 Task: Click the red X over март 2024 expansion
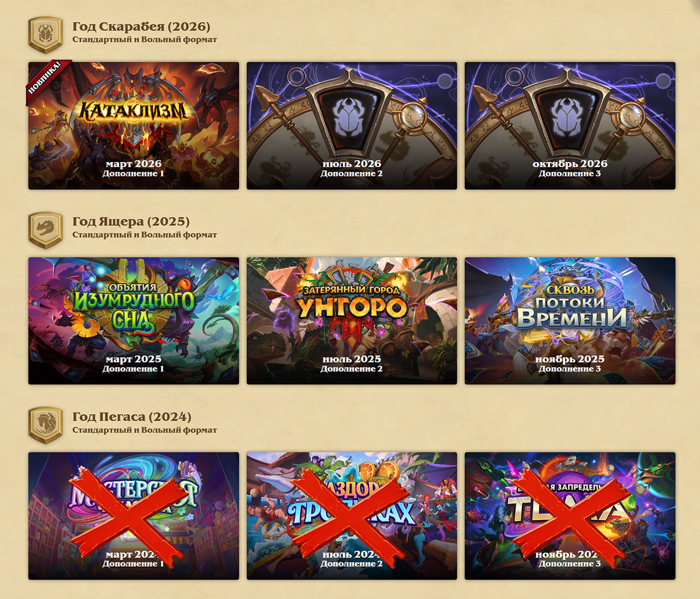coord(134,516)
